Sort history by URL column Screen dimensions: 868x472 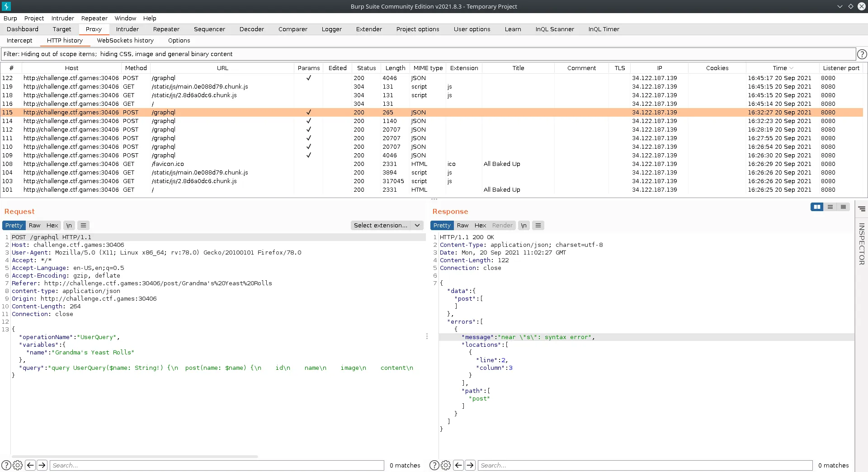[x=222, y=68]
